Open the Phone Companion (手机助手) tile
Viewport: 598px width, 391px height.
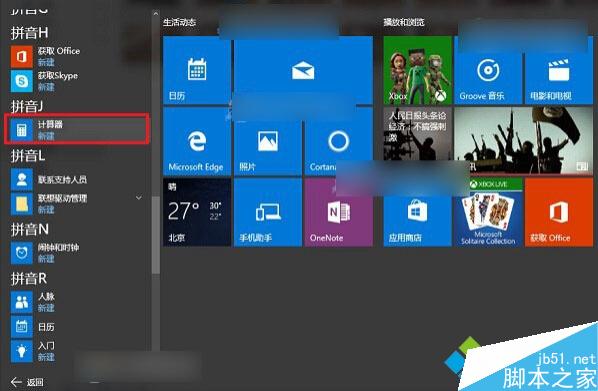coord(268,212)
